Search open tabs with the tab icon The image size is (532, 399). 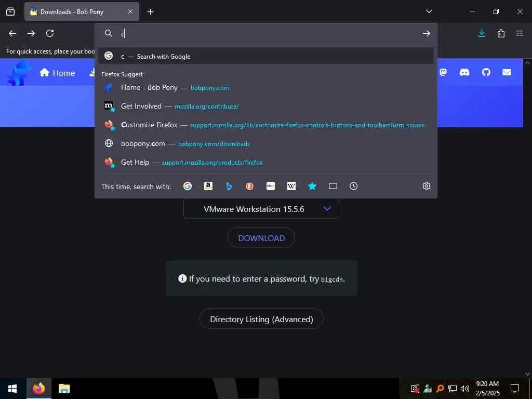[333, 186]
